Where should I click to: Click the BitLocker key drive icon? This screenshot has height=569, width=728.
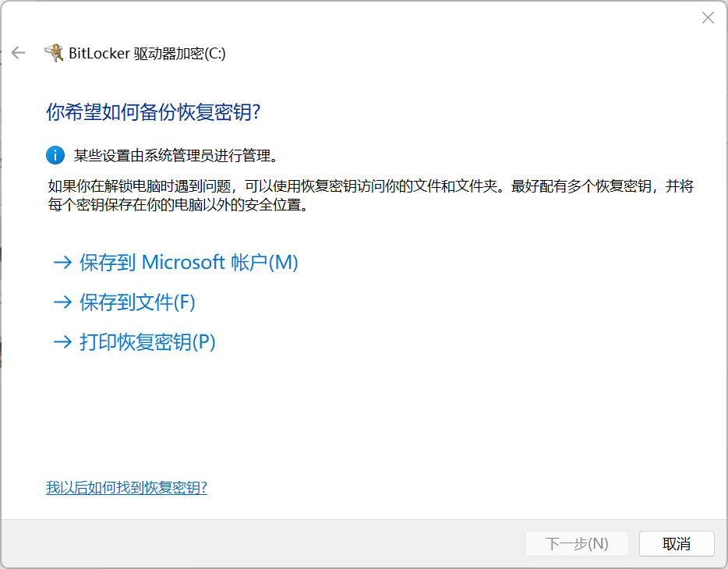(55, 53)
